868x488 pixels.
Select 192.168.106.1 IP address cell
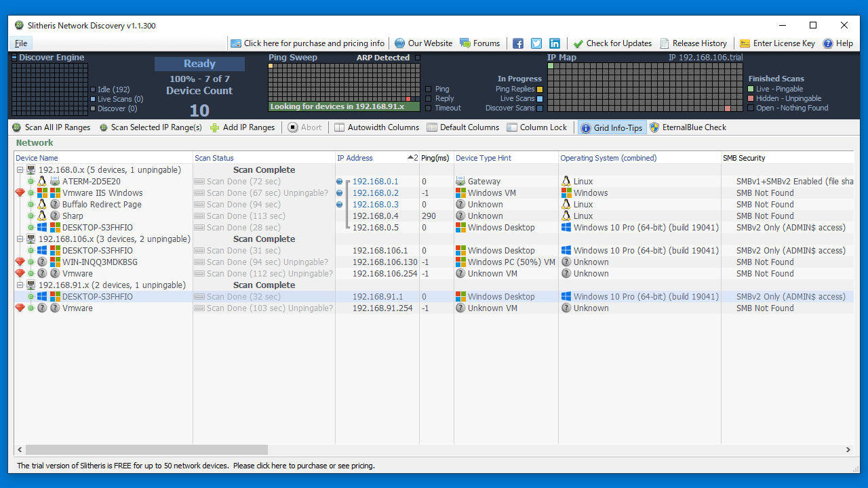pyautogui.click(x=377, y=251)
